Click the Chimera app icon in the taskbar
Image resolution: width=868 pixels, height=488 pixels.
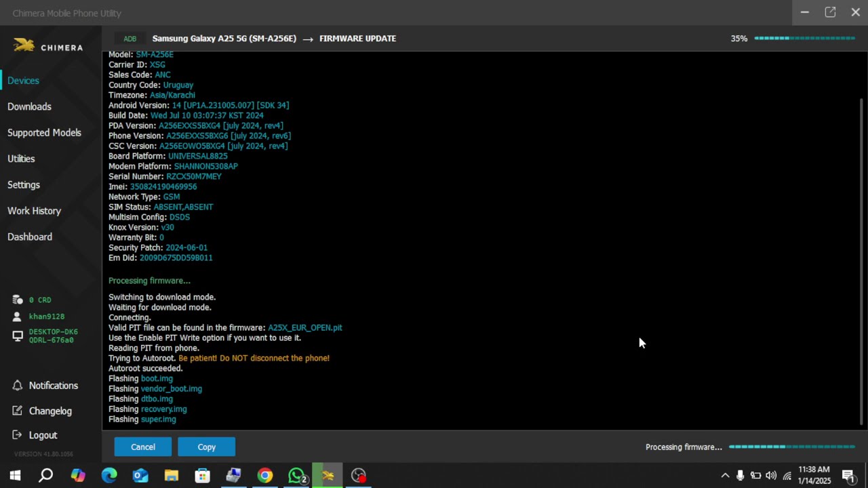pos(328,476)
